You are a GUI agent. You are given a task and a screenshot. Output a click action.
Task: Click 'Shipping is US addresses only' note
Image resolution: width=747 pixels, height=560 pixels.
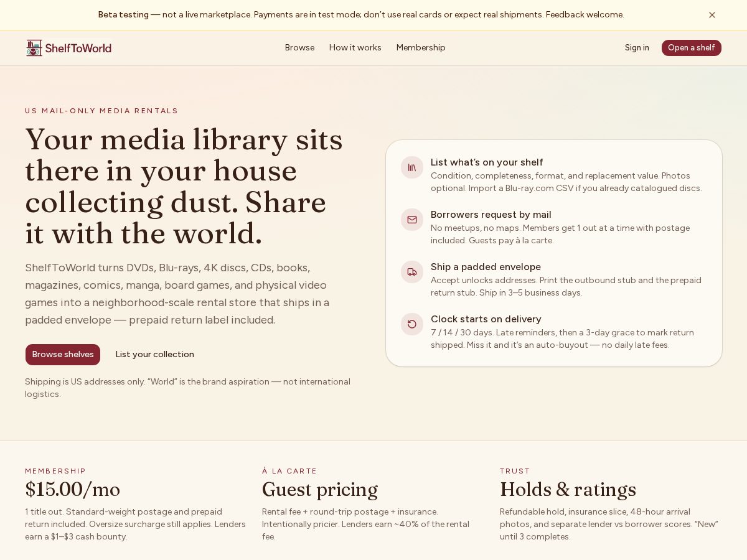click(x=187, y=388)
